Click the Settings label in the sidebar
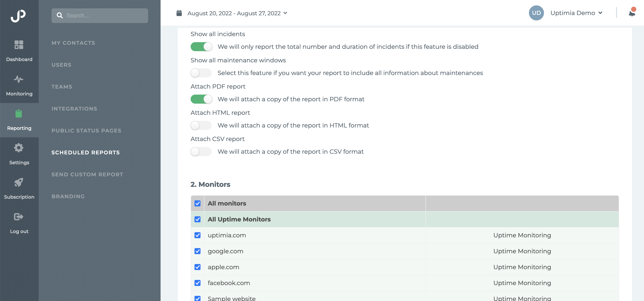The image size is (644, 301). pos(19,163)
